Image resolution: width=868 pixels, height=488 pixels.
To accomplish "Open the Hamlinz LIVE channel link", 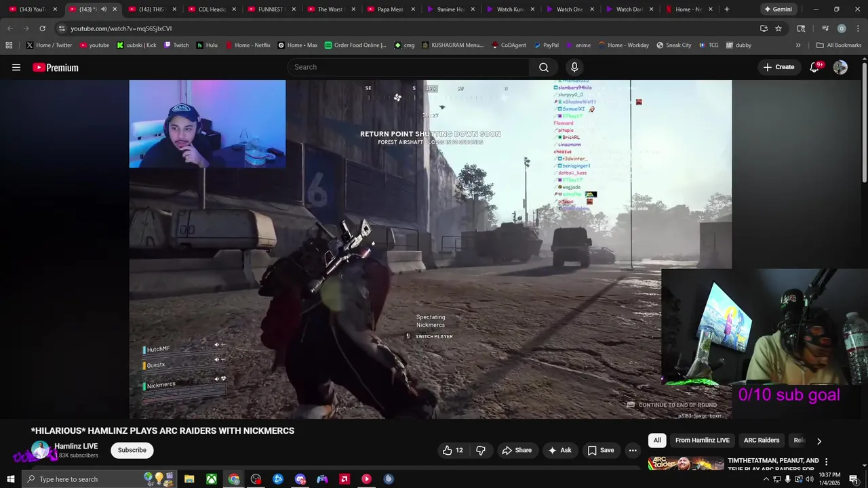I will point(76,446).
